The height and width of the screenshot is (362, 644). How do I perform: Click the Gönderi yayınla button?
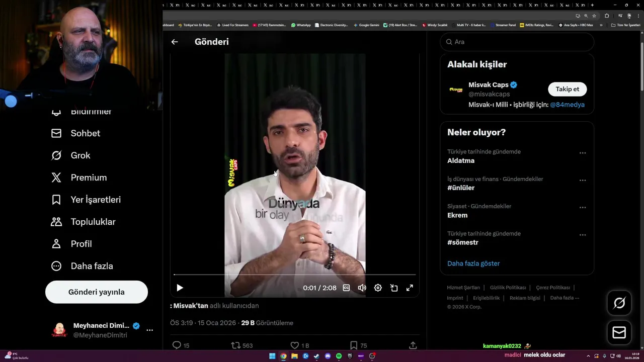point(97,292)
